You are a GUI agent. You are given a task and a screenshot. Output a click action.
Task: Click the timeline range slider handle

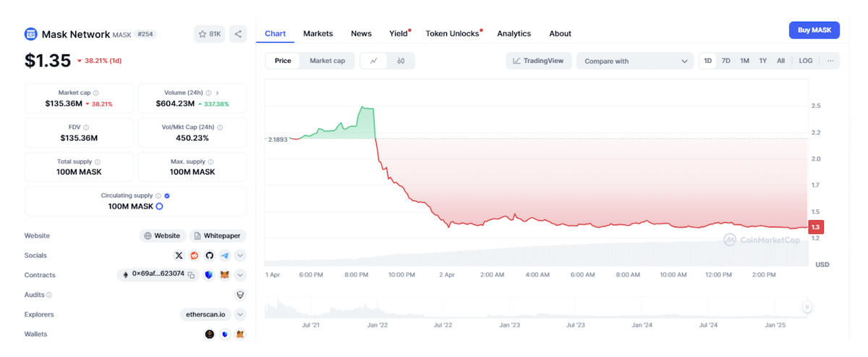coord(807,307)
